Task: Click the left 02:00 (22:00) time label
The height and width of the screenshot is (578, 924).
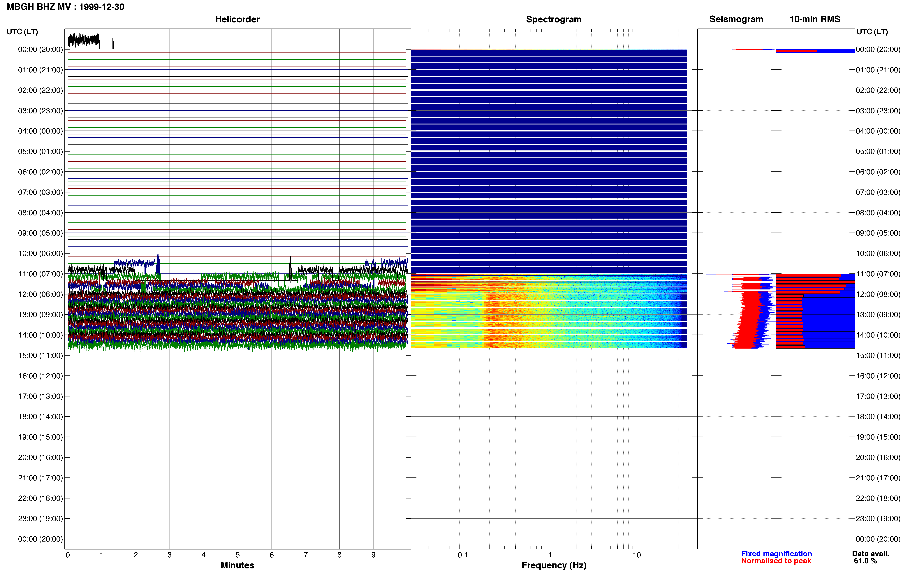Action: [41, 90]
